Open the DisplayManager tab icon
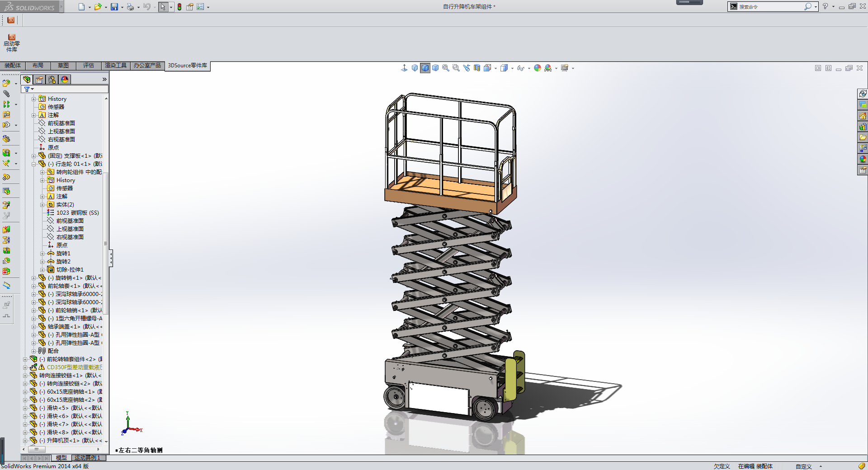The height and width of the screenshot is (470, 868). click(x=65, y=80)
